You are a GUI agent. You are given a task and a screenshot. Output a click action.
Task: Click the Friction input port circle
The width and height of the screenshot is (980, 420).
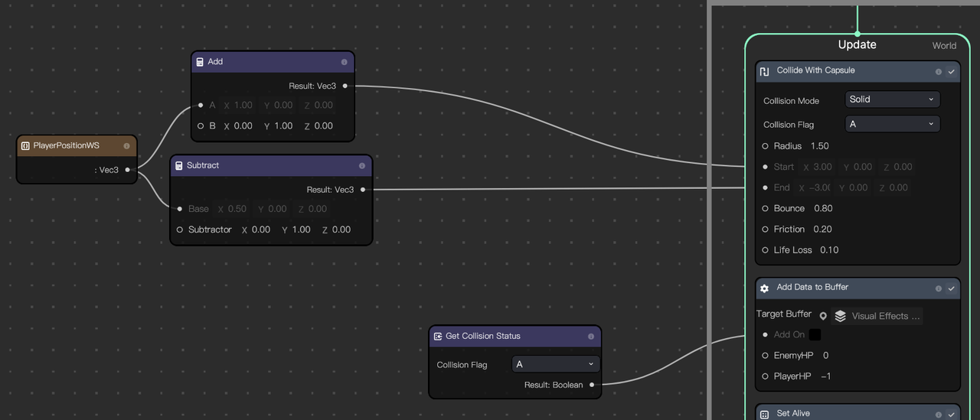(x=765, y=229)
